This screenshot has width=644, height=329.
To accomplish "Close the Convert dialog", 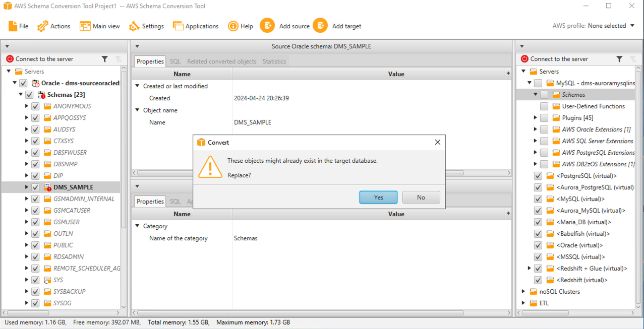I will pos(437,143).
